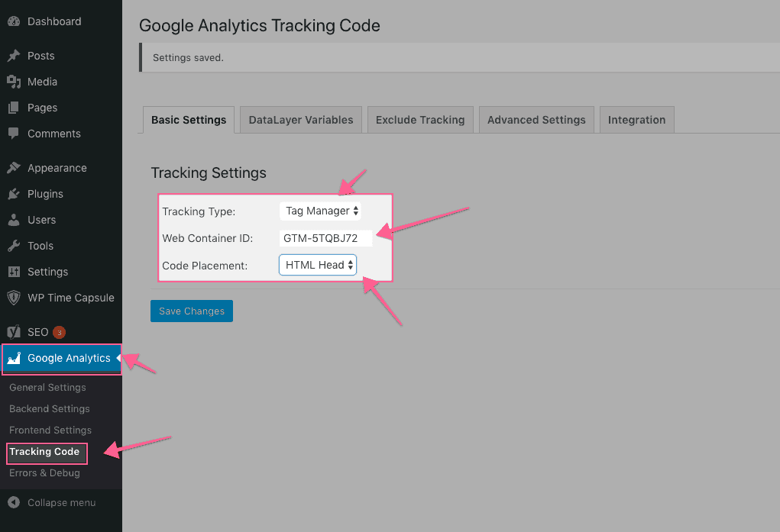Open Errors & Debug submenu link
This screenshot has height=532, width=780.
click(x=44, y=472)
